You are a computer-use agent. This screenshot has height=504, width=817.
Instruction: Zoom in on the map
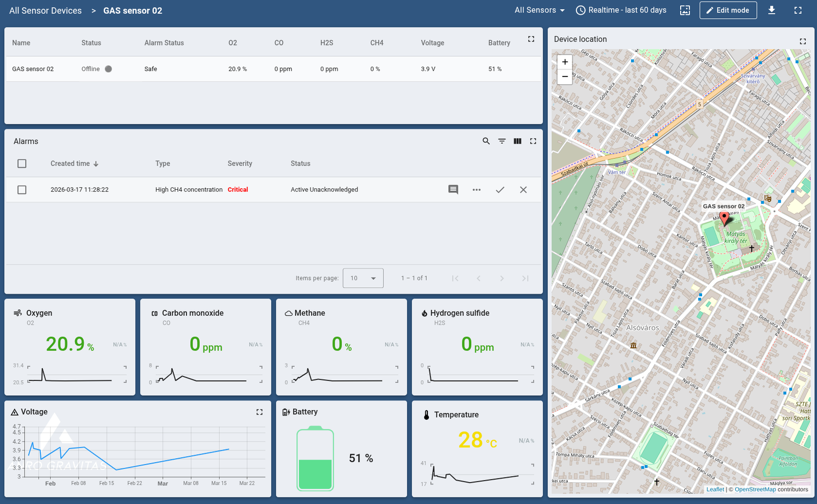(565, 62)
